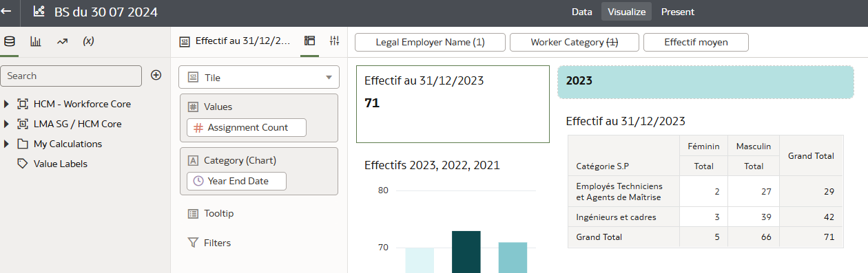The height and width of the screenshot is (273, 868).
Task: Expand the LMA SG / HCM Core subject area
Action: [x=6, y=124]
